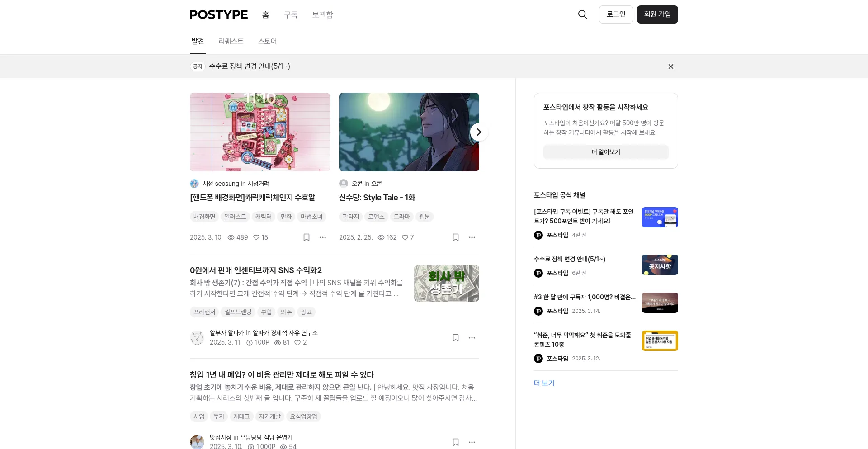Screen dimensions: 868x449
Task: Open 신수당: Style Tale - 1화 title
Action: (377, 198)
